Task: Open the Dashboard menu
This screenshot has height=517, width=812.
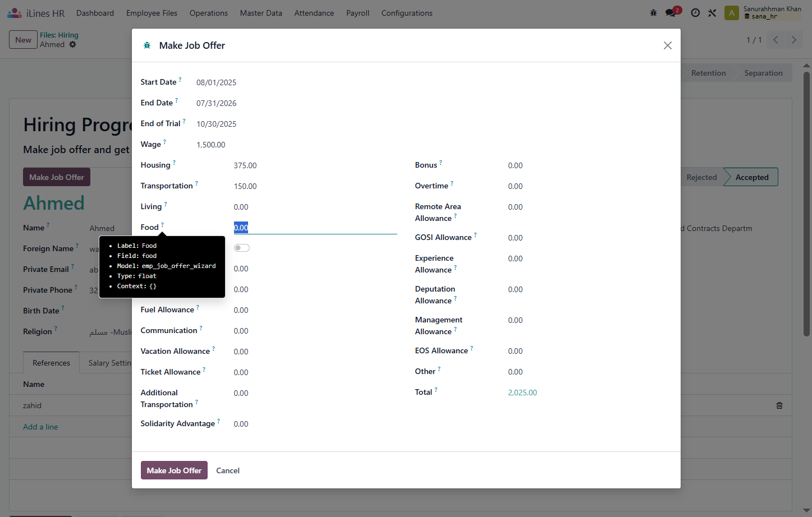Action: [x=95, y=13]
